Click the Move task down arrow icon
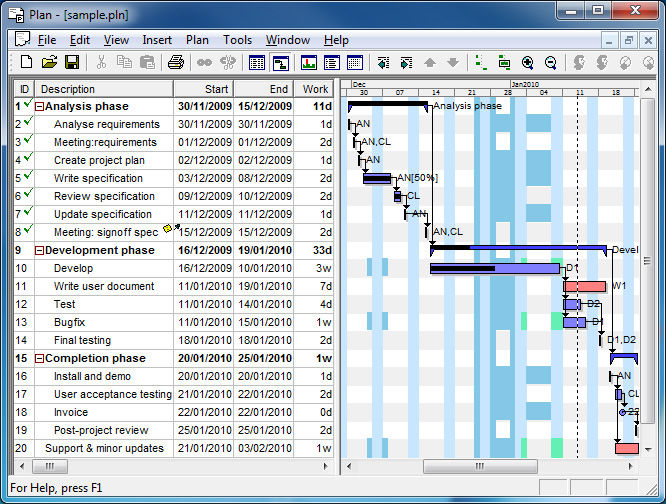This screenshot has width=666, height=504. pyautogui.click(x=453, y=63)
